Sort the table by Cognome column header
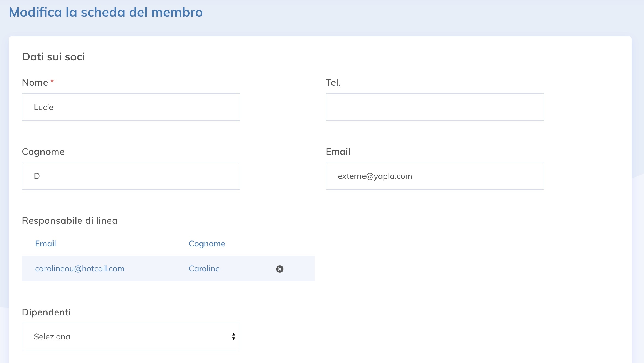This screenshot has height=363, width=644. click(207, 243)
